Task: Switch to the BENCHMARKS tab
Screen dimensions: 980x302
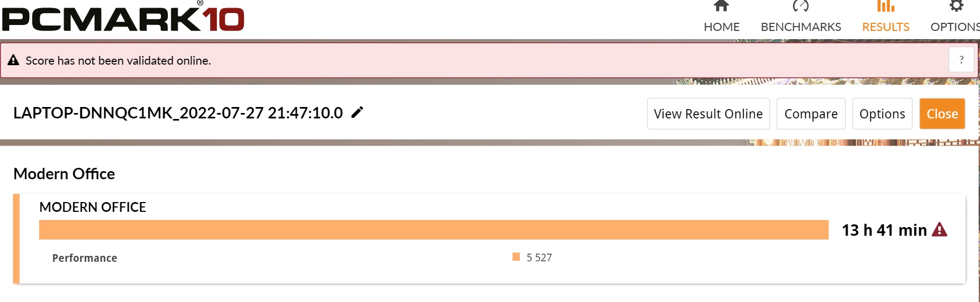Action: [x=801, y=27]
